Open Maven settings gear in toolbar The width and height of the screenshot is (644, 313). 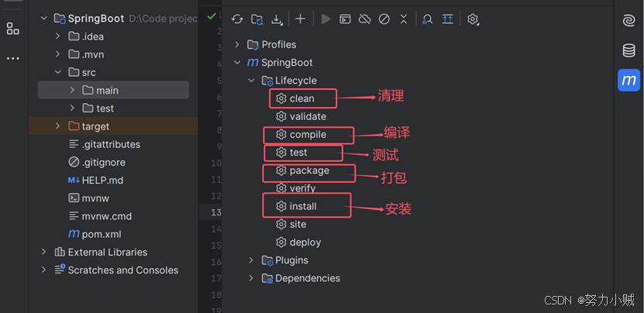point(473,19)
